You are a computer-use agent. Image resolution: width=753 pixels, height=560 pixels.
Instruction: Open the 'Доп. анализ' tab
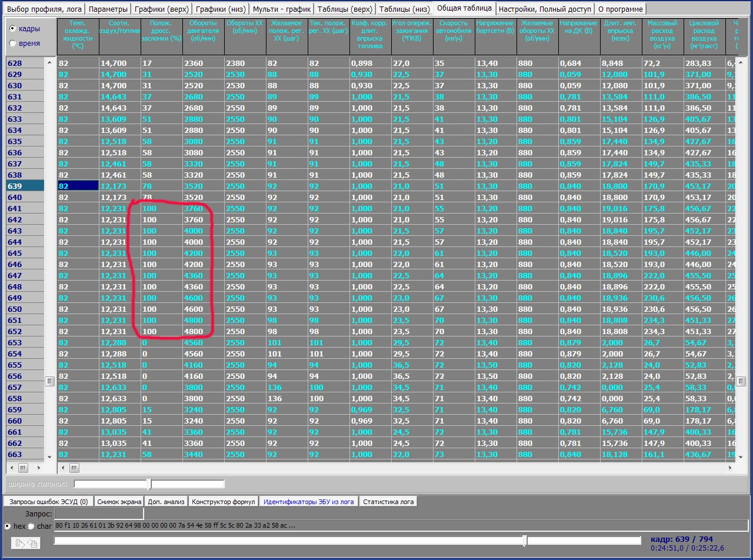click(166, 502)
